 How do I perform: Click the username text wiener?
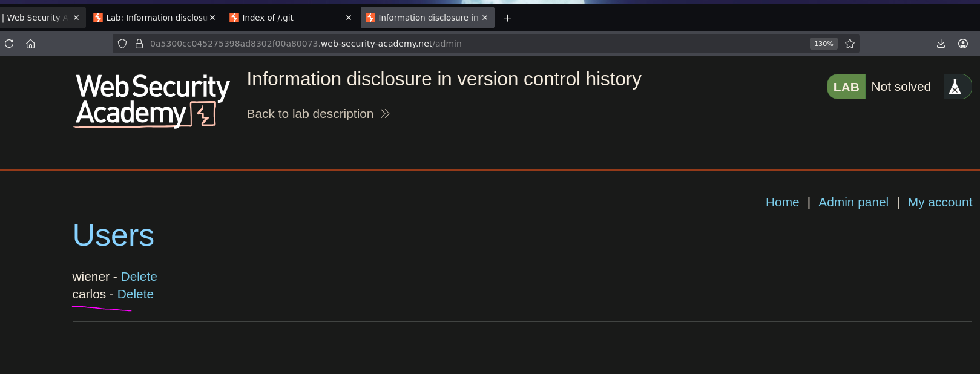[x=91, y=277]
